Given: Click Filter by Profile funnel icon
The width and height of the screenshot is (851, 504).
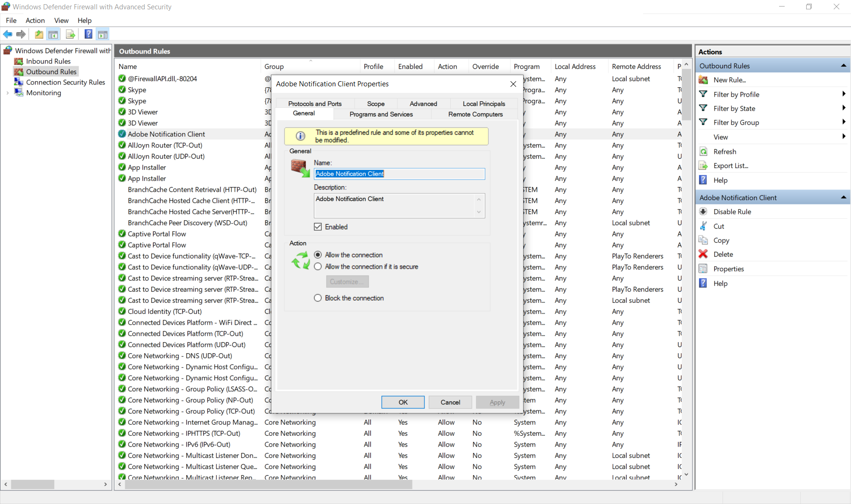Looking at the screenshot, I should [x=703, y=94].
